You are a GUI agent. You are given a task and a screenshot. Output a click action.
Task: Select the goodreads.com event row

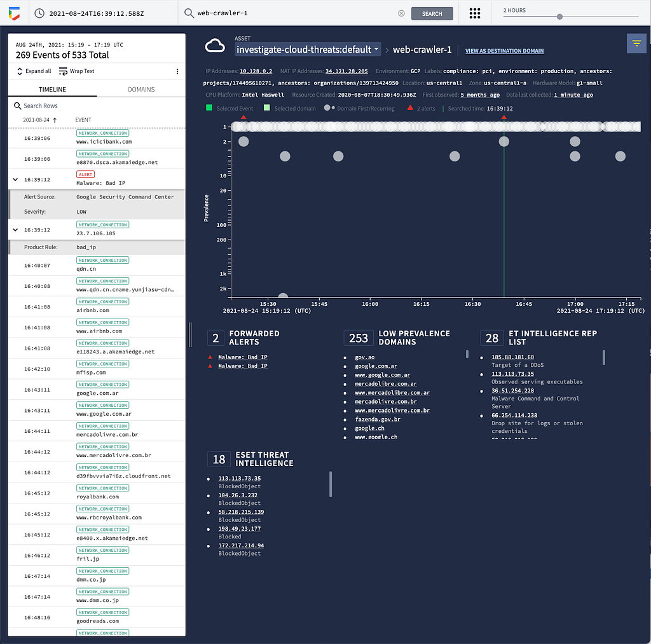97,617
